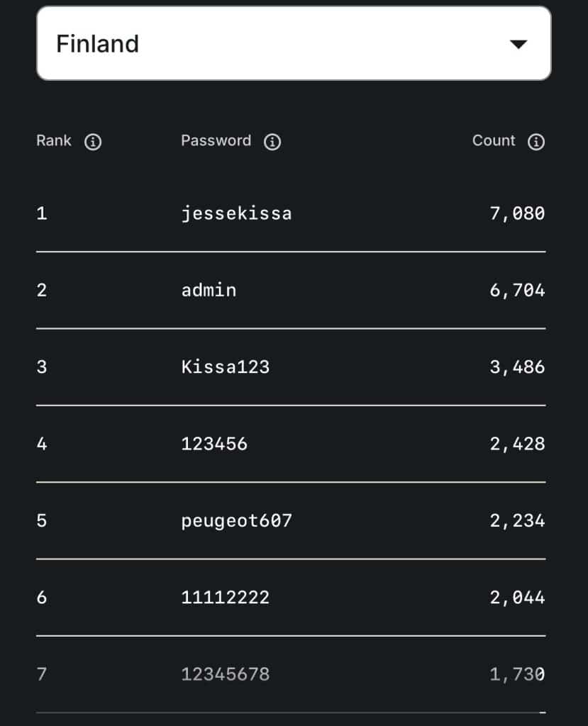The width and height of the screenshot is (588, 726).
Task: Click the 2,234 count value
Action: click(x=517, y=521)
